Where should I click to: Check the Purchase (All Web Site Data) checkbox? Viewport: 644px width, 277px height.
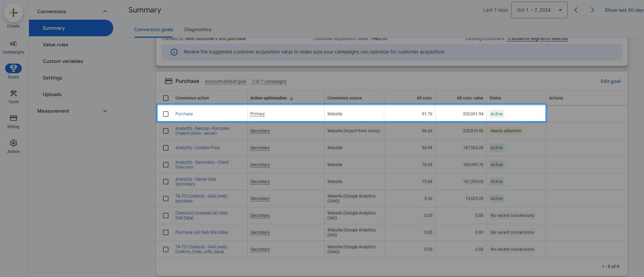[x=166, y=232]
